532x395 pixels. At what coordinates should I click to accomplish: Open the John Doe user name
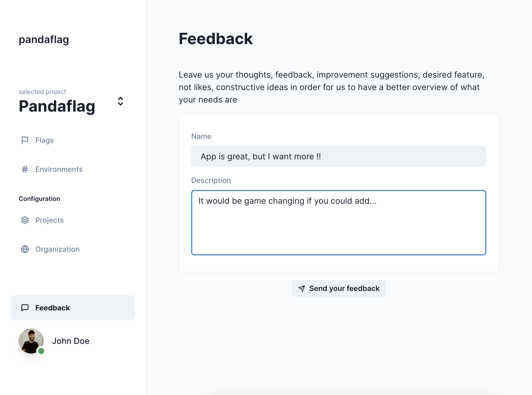coord(71,341)
